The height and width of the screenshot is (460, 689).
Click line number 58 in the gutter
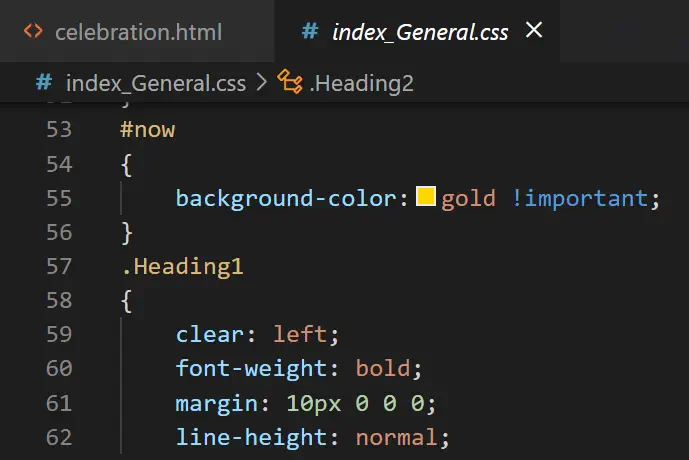click(x=59, y=300)
